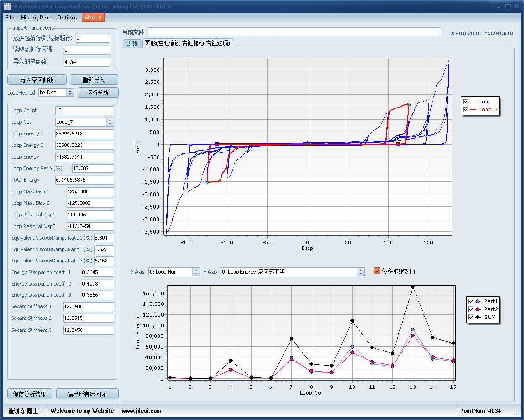Click the blue square marker near Disp -113

[216, 145]
